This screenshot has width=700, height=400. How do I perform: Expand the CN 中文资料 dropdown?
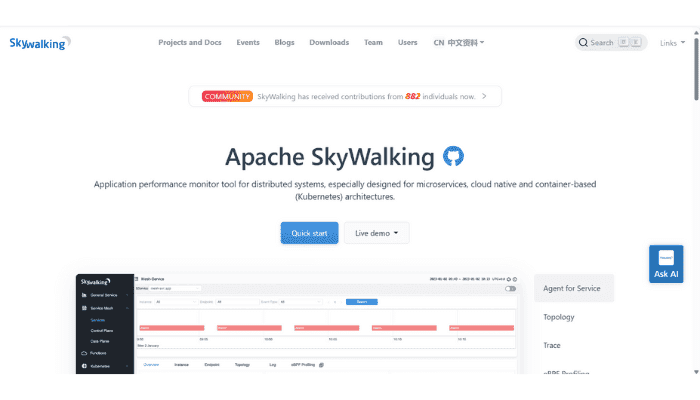[459, 43]
